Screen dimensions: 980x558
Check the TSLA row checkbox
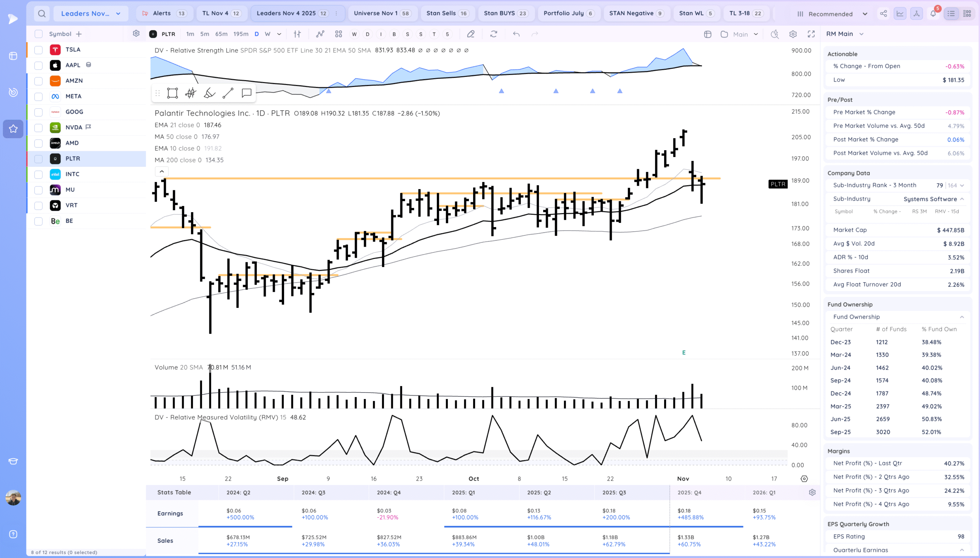(38, 50)
